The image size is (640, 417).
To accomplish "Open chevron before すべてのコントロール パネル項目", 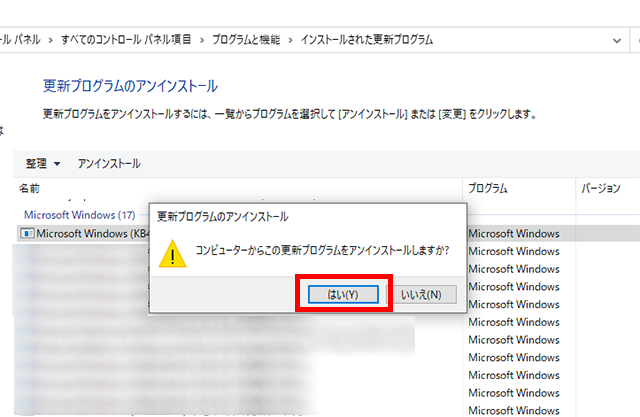I will point(51,40).
